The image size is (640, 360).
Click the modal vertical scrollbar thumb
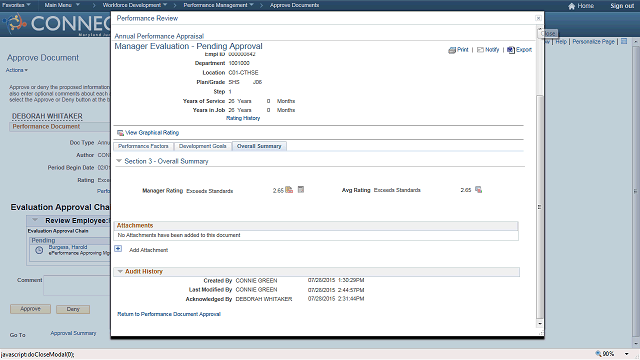pos(540,206)
